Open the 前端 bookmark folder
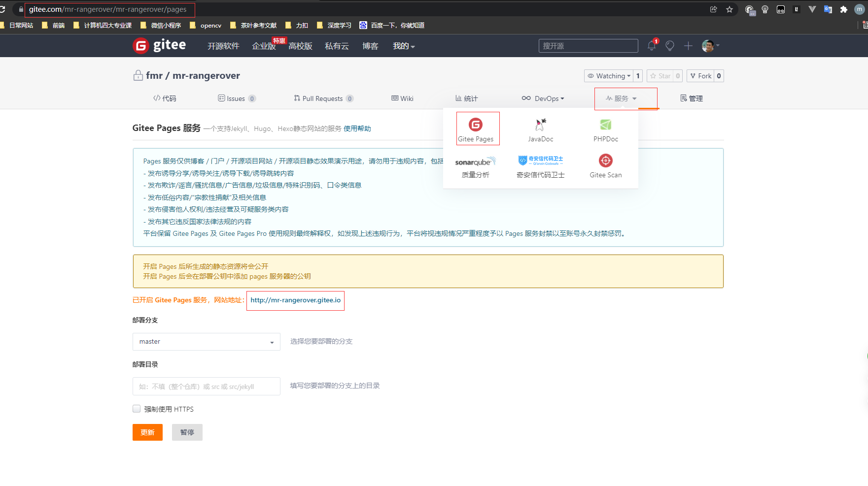 [x=54, y=25]
